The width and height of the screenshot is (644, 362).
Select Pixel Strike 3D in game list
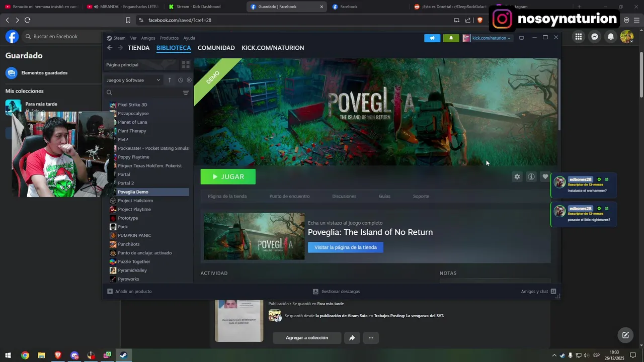click(x=132, y=105)
